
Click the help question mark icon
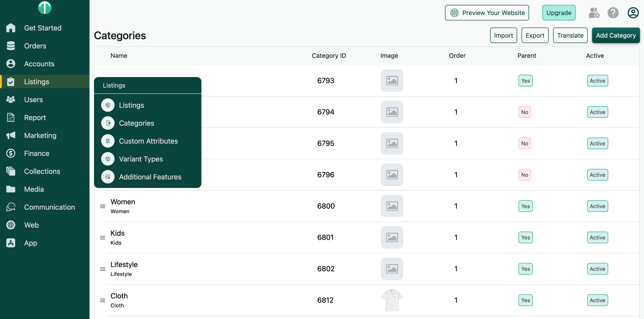click(x=613, y=13)
